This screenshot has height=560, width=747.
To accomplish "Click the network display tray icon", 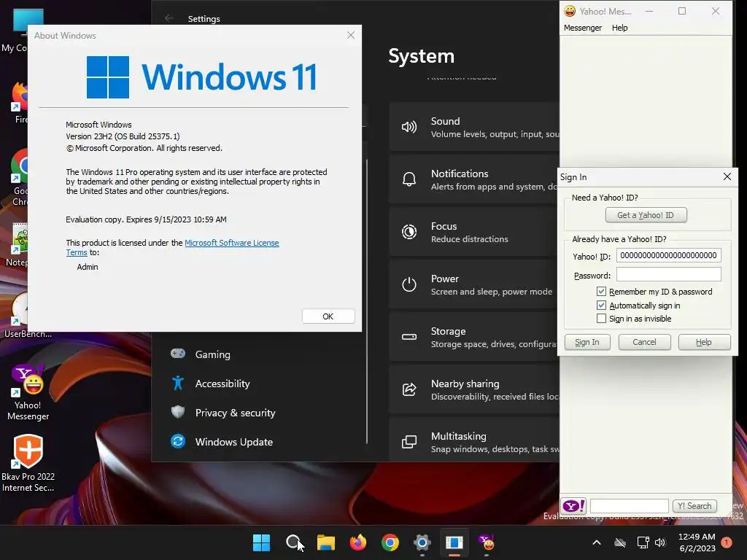I will (643, 542).
